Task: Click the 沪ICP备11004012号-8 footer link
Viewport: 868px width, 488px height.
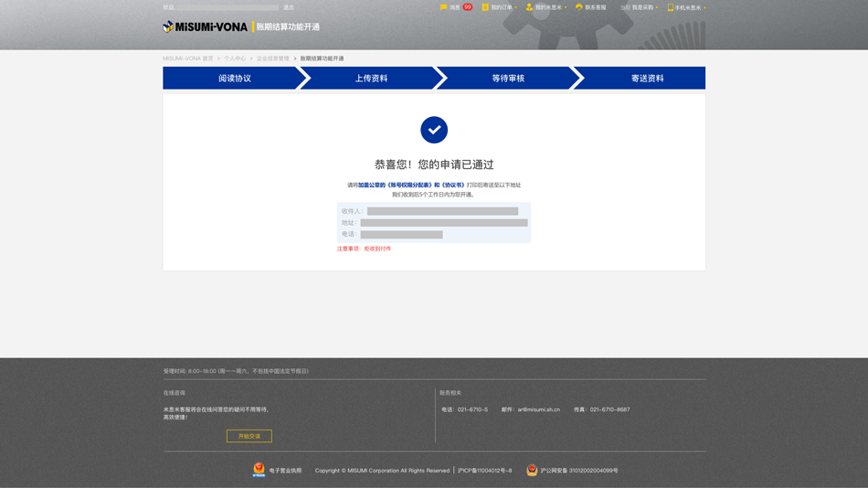Action: tap(484, 471)
